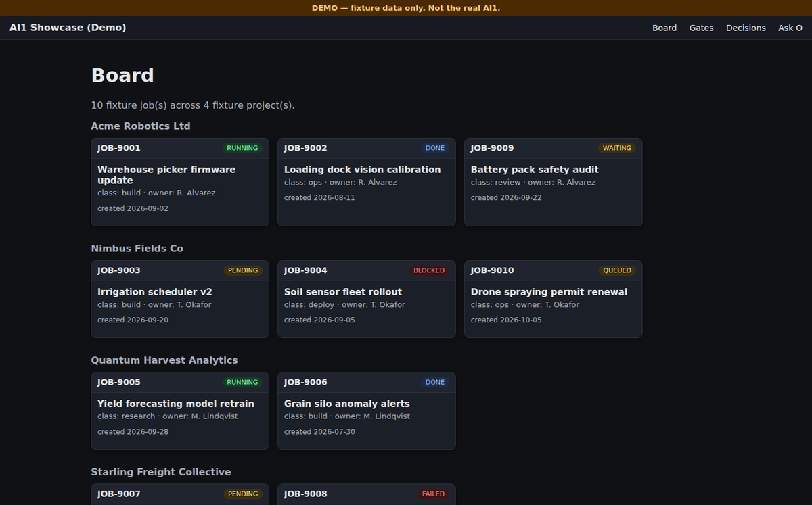The height and width of the screenshot is (505, 812).
Task: Open the Gates nav link
Action: point(701,28)
